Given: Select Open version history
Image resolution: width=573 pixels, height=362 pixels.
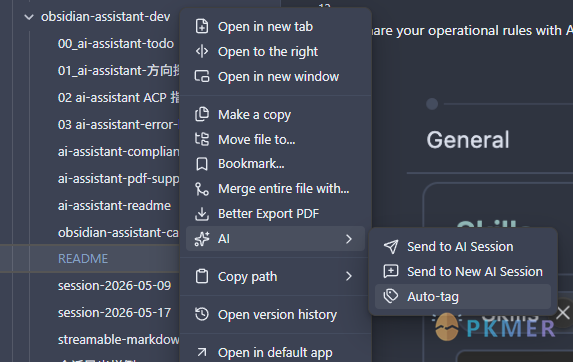Looking at the screenshot, I should pyautogui.click(x=276, y=315).
